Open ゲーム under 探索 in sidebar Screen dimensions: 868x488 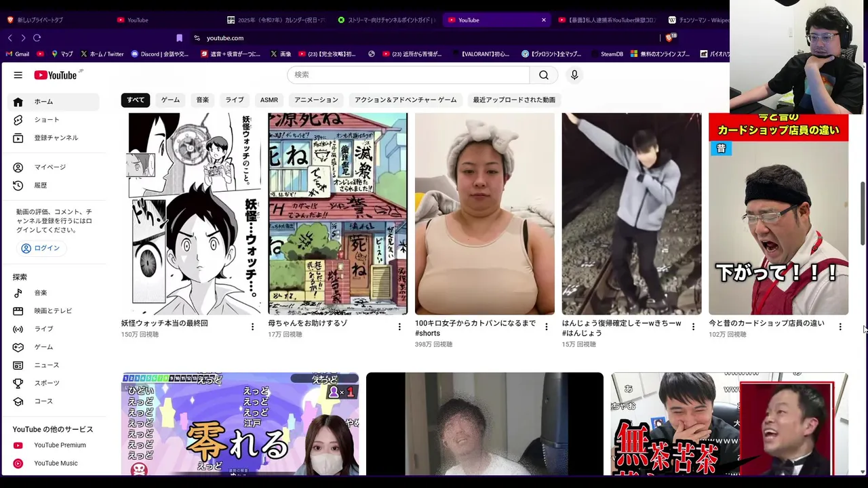point(53,347)
